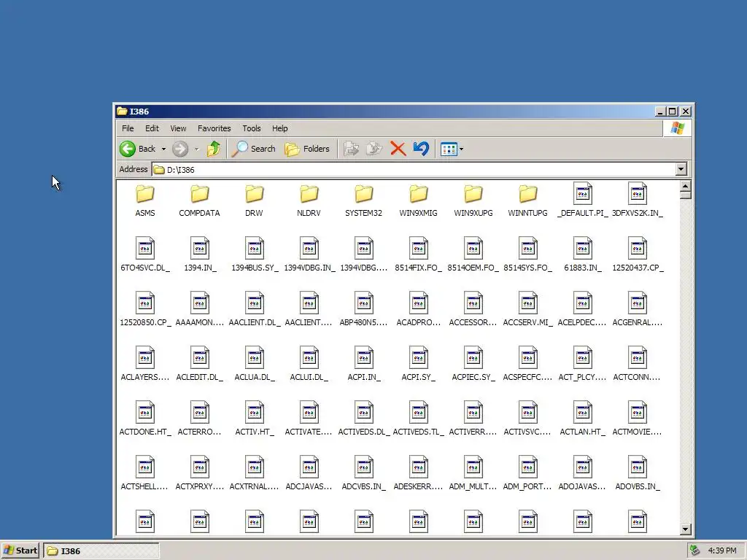This screenshot has height=560, width=747.
Task: Select the 1394BUS.SY_ file
Action: pyautogui.click(x=254, y=254)
